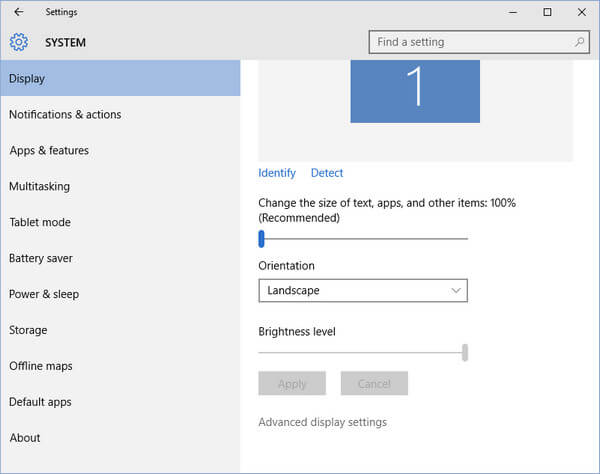The image size is (600, 474).
Task: Open the Orientation Landscape dropdown
Action: coord(363,290)
